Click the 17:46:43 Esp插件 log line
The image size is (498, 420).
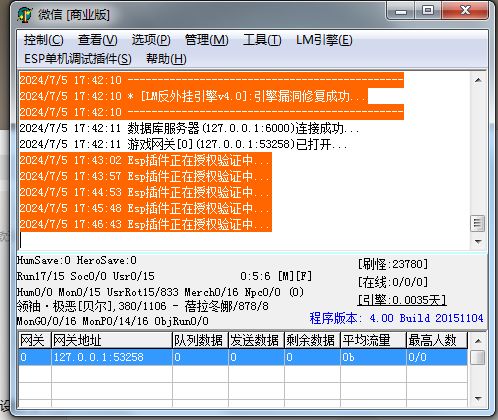click(x=146, y=224)
